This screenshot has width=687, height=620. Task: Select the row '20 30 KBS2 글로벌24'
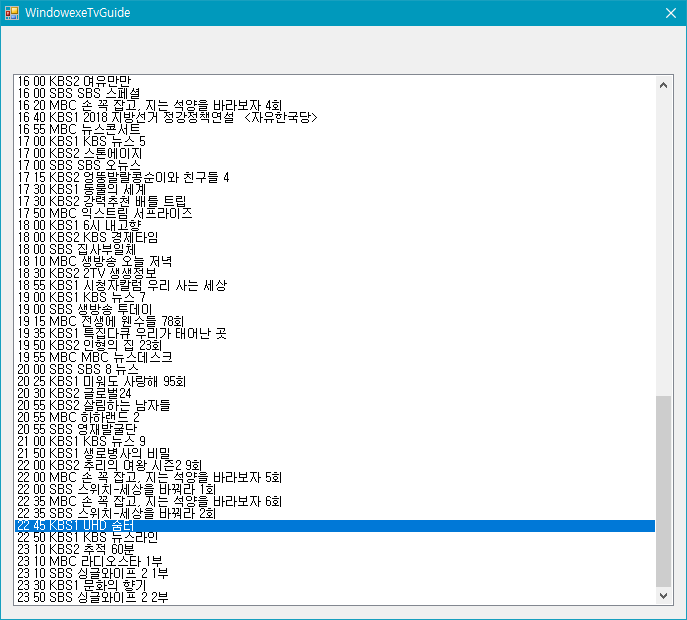coord(335,393)
